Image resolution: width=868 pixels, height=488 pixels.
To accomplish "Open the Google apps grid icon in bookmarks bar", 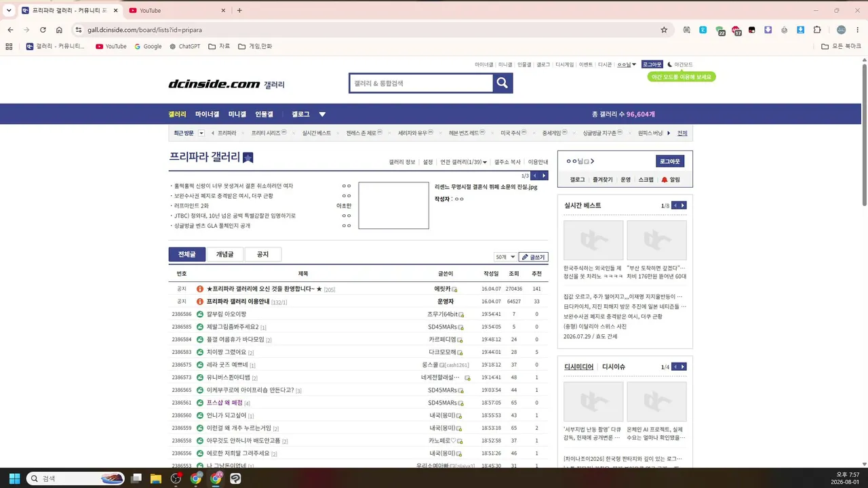I will pos(9,47).
